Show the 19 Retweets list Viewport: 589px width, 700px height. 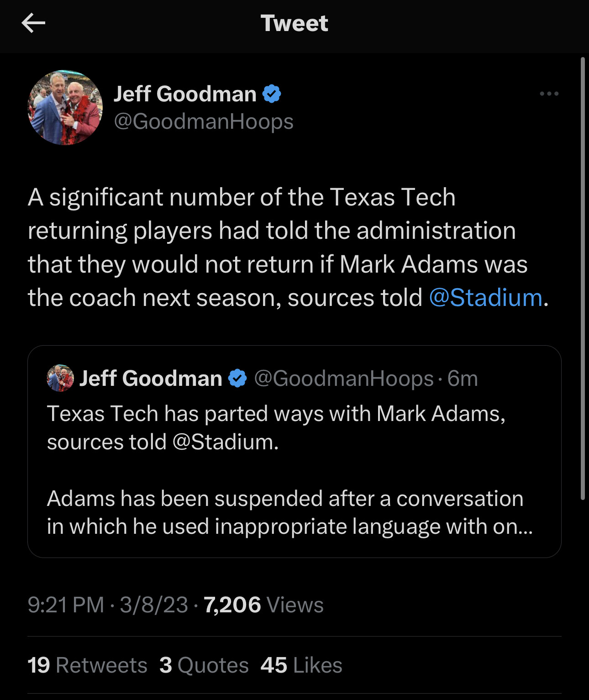pyautogui.click(x=87, y=665)
